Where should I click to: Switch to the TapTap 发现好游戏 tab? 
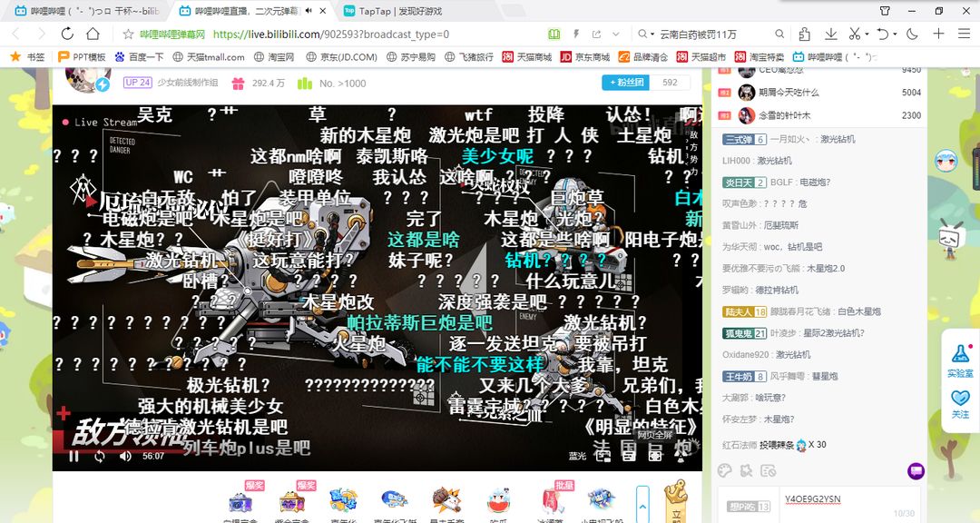click(401, 11)
